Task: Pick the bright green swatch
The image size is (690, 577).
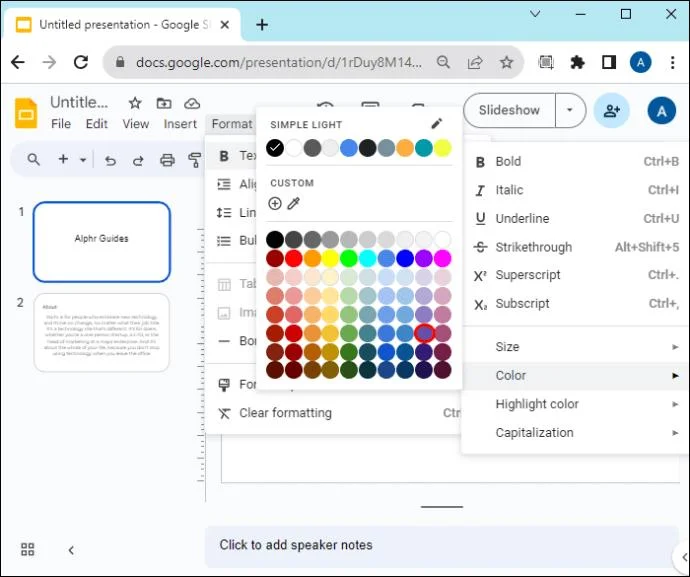Action: point(349,258)
